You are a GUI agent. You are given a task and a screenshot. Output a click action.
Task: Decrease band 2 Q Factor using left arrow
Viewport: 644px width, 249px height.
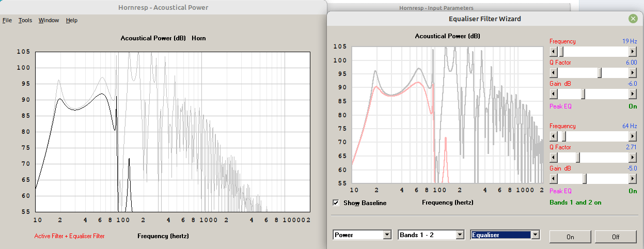[554, 157]
